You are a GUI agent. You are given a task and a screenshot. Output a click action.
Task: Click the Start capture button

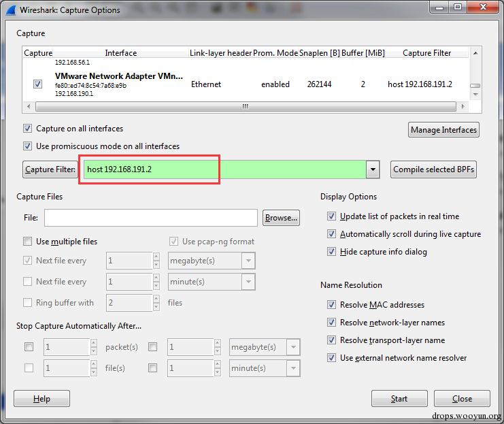click(x=399, y=399)
